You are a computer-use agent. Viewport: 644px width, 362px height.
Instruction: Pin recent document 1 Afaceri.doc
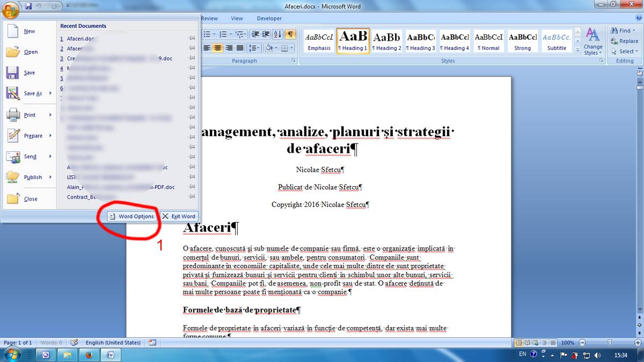192,39
